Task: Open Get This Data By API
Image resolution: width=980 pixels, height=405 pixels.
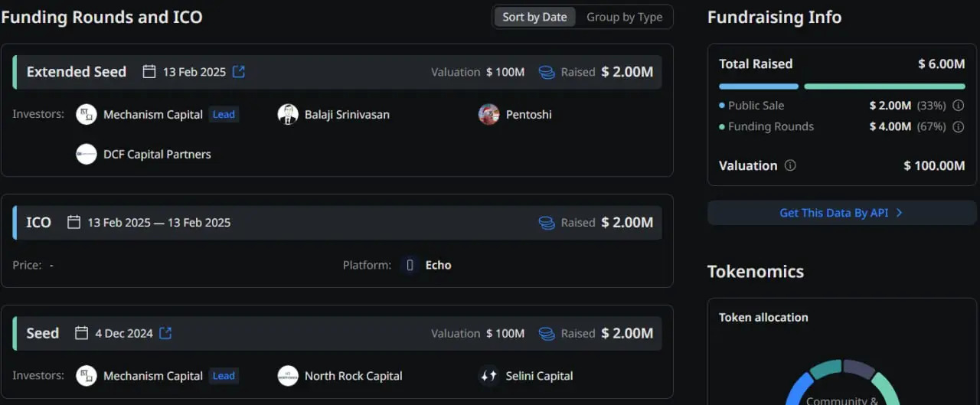Action: 841,213
